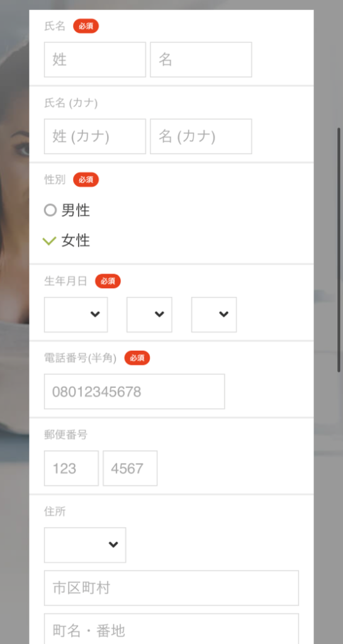
Task: Click the 必須 badge beside 生年月日
Action: [108, 281]
